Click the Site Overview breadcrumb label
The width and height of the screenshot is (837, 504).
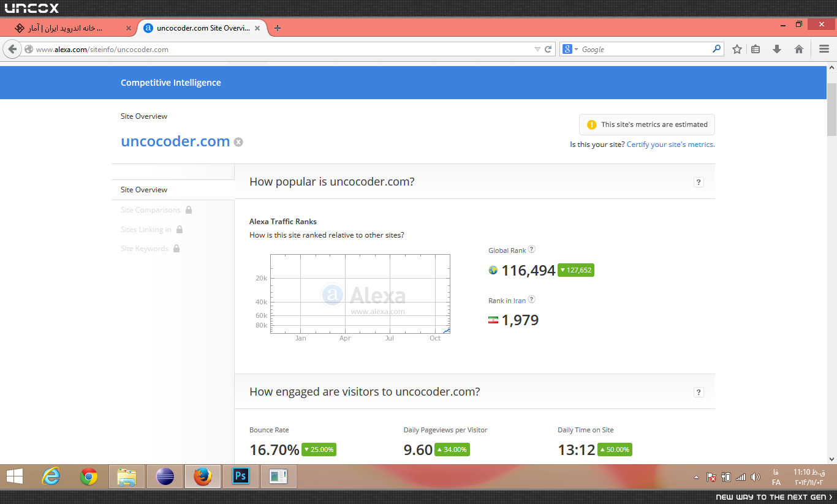pyautogui.click(x=144, y=116)
